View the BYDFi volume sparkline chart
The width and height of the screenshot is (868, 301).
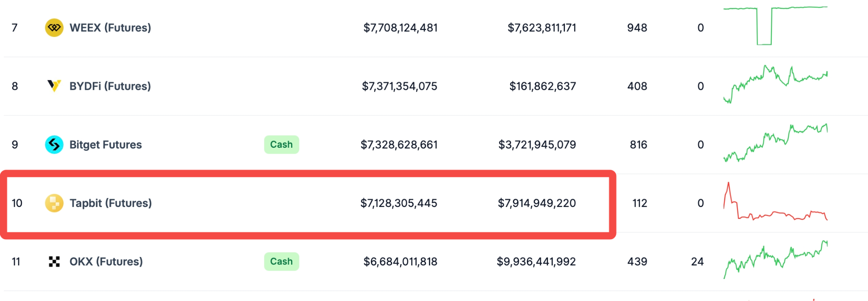pyautogui.click(x=775, y=84)
